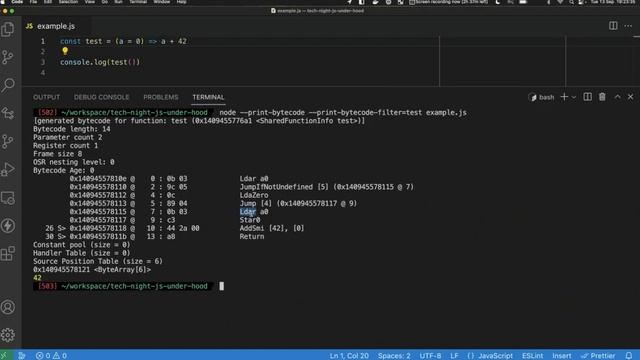
Task: Click the 'Return' instruction text
Action: (252, 236)
